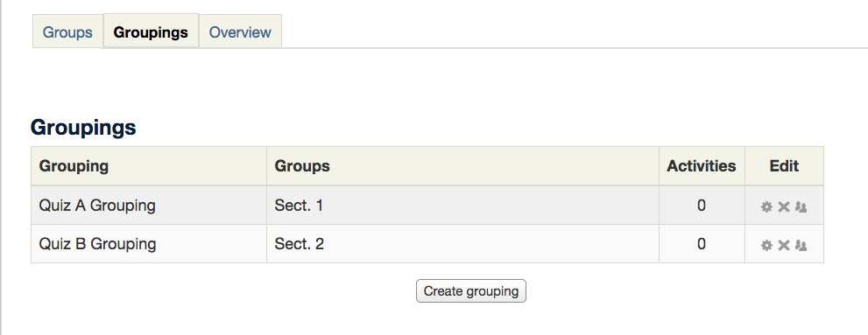Delete Quiz B Grouping with X icon
868x335 pixels.
pos(784,246)
